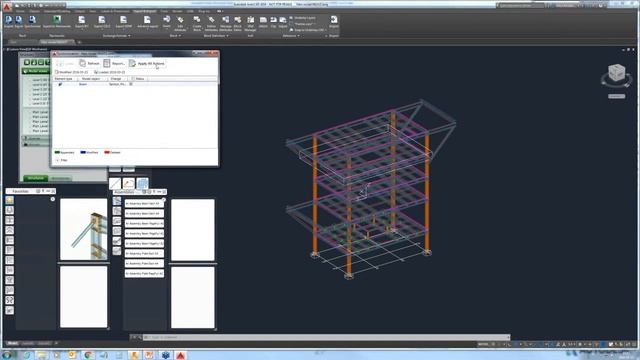The image size is (640, 360).
Task: Click the Advance Steel taskbar icon
Action: [x=181, y=355]
